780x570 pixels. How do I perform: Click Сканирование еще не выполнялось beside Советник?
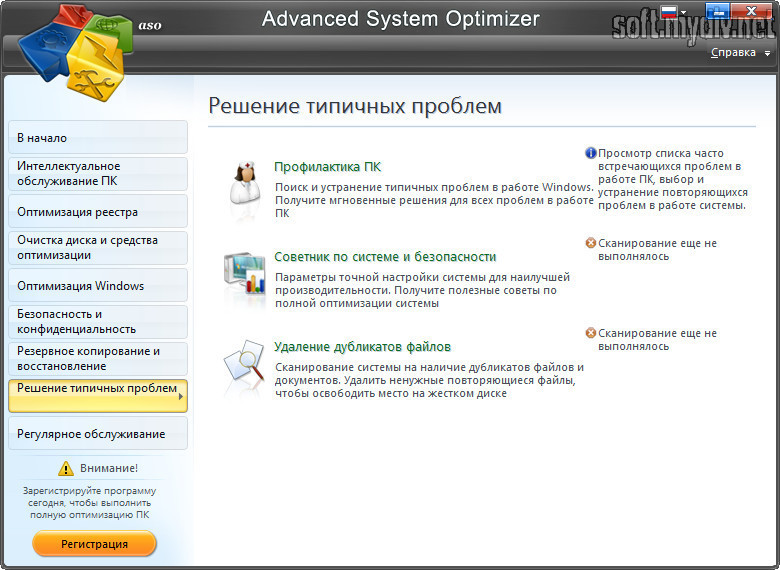coord(657,250)
